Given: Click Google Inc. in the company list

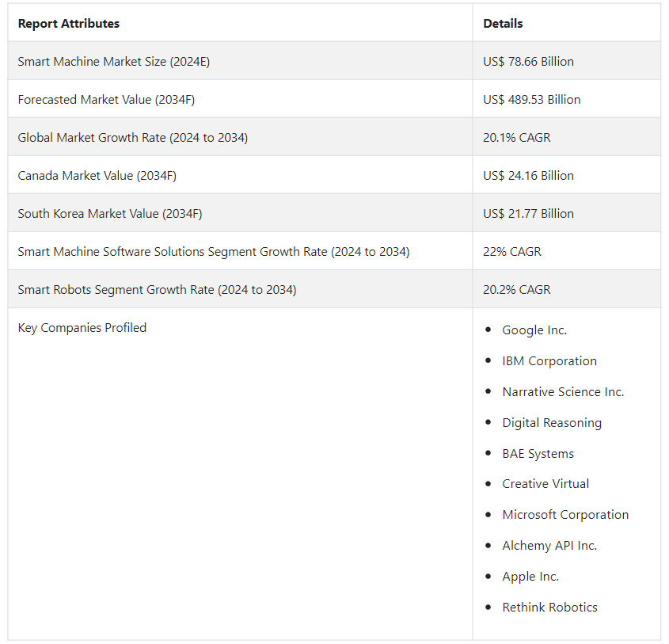Looking at the screenshot, I should (534, 330).
